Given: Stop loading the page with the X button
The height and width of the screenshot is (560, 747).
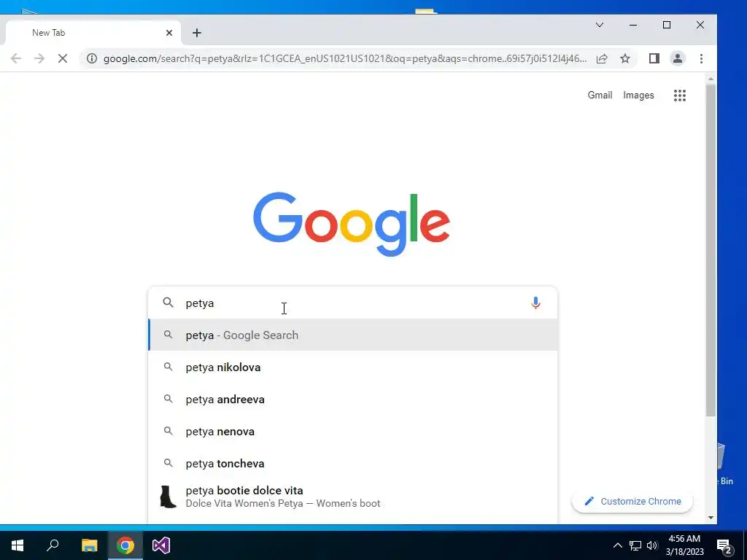Looking at the screenshot, I should pos(63,58).
